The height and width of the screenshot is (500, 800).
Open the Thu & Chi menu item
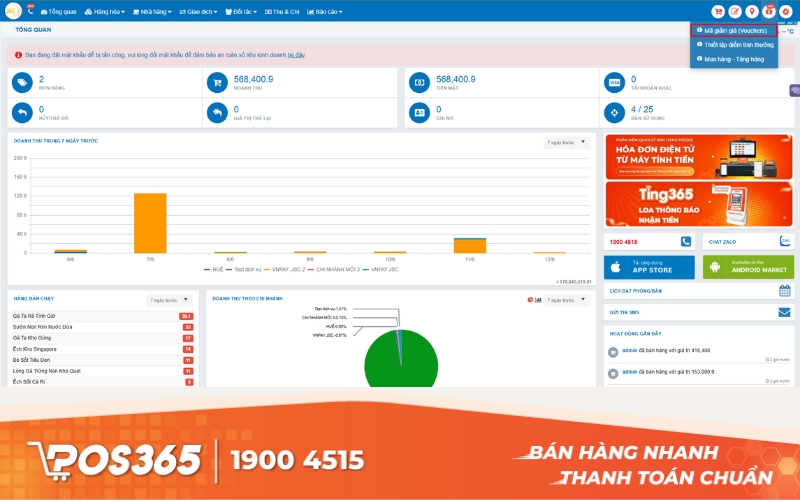282,11
